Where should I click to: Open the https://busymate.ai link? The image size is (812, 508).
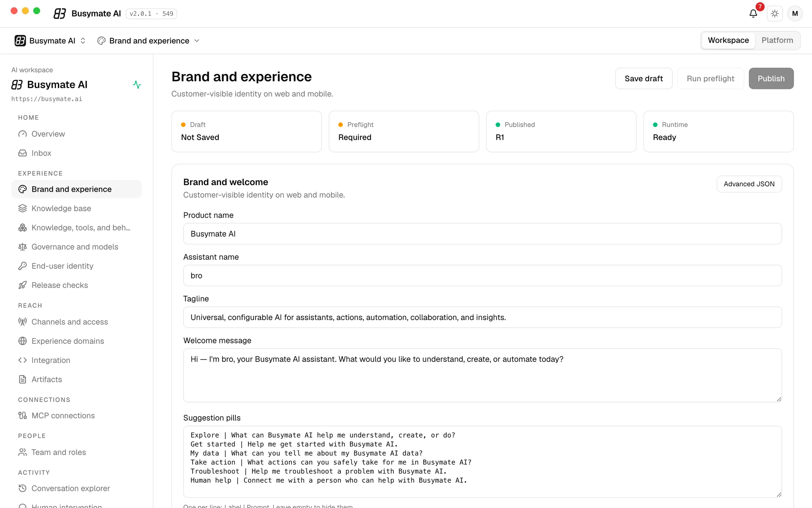tap(47, 99)
